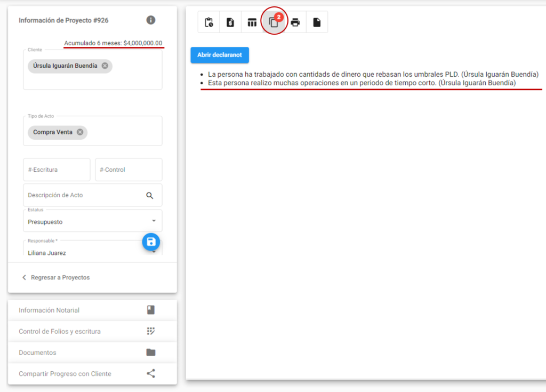Open the copy documents icon with badge 2
This screenshot has width=546, height=392.
point(274,22)
